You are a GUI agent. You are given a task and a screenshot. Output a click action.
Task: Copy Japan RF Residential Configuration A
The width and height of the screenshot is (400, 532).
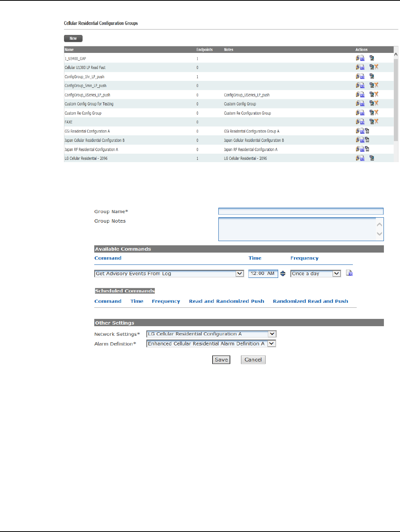tap(362, 149)
